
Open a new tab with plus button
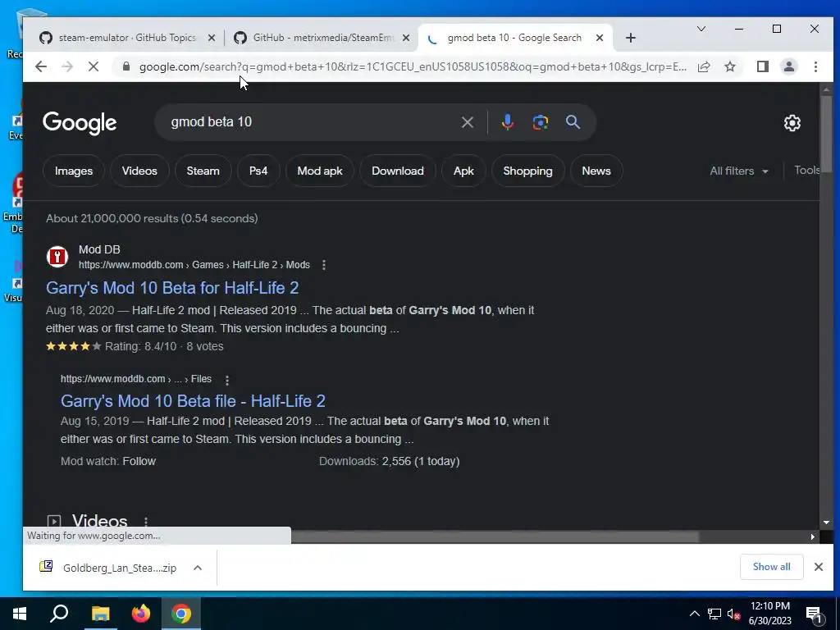pos(631,38)
